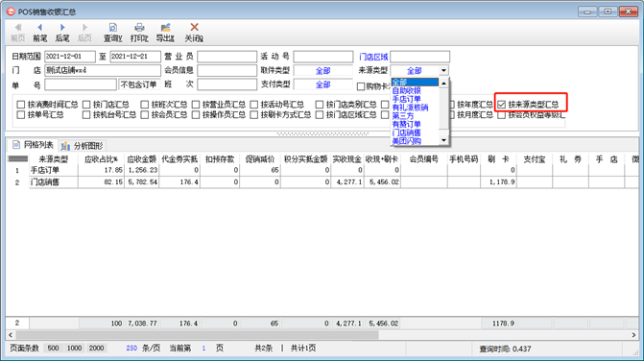
Task: Run the 查询 query toolbar icon
Action: tap(112, 28)
